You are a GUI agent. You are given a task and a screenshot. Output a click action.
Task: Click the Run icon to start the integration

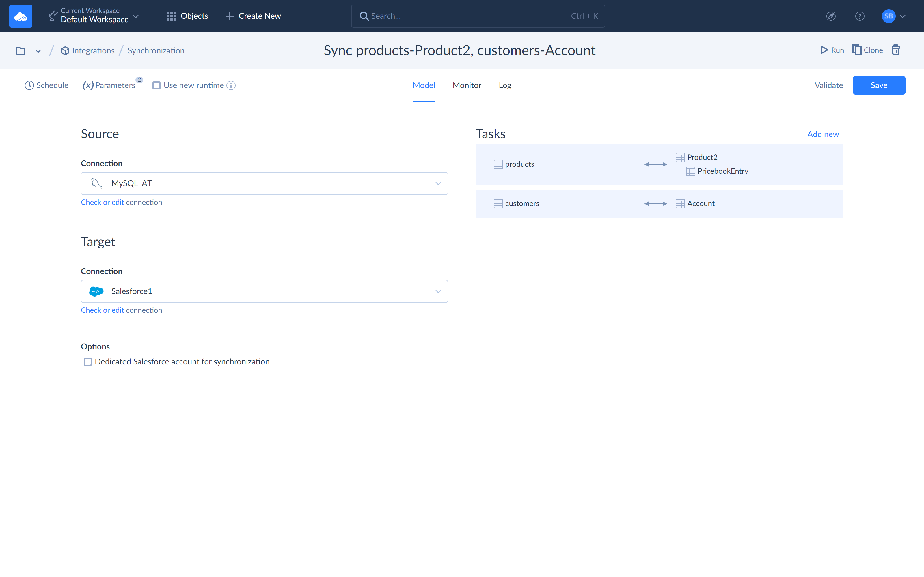(x=824, y=50)
